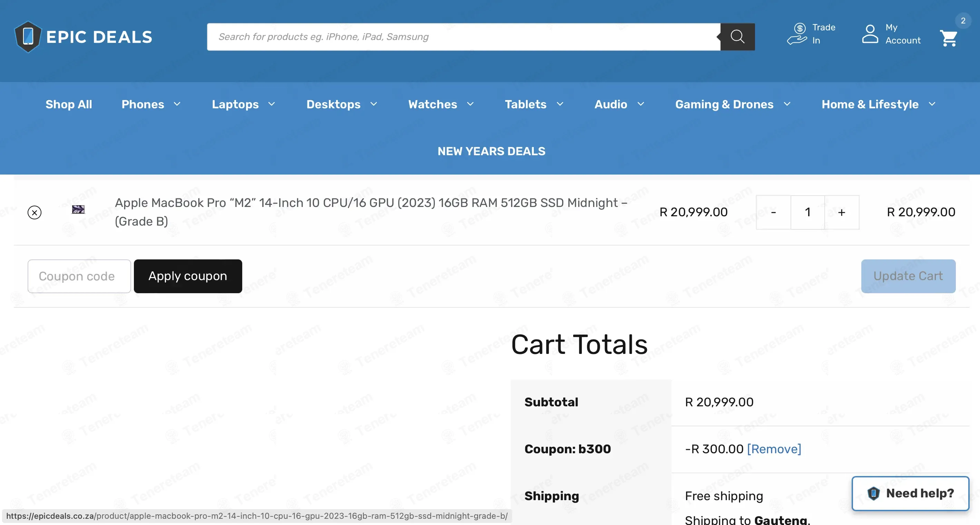The width and height of the screenshot is (980, 525).
Task: Expand the Home & Lifestyle chevron
Action: click(932, 104)
